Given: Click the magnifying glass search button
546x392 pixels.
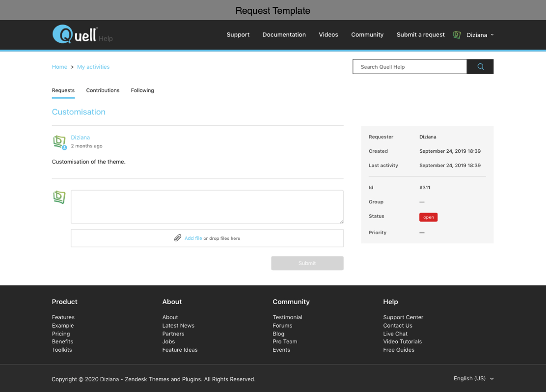Looking at the screenshot, I should pos(480,67).
